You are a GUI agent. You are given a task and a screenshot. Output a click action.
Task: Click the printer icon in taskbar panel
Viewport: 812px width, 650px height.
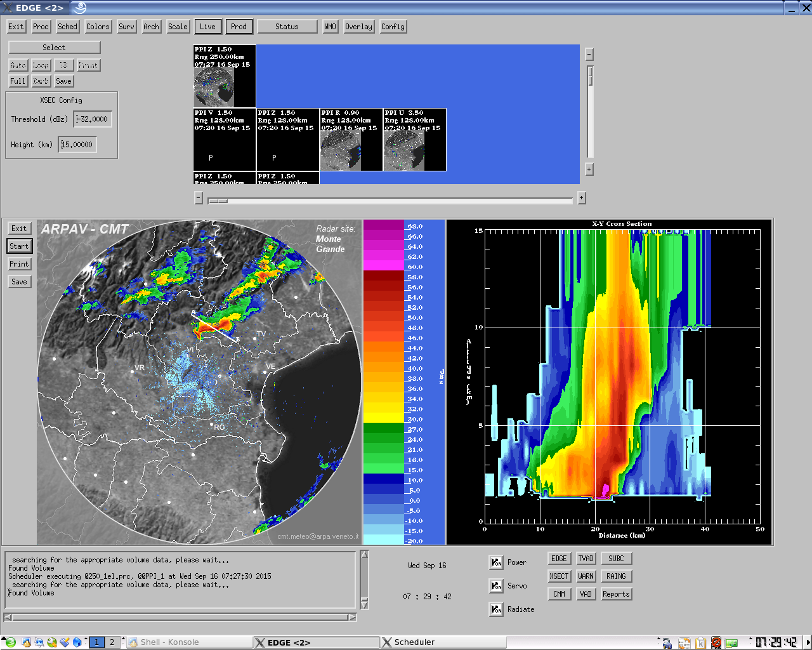click(39, 642)
